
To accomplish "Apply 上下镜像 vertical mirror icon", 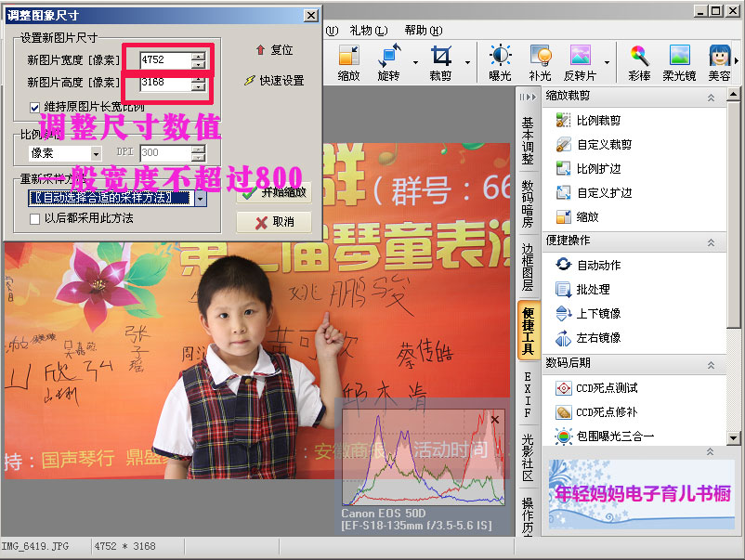I will 564,313.
